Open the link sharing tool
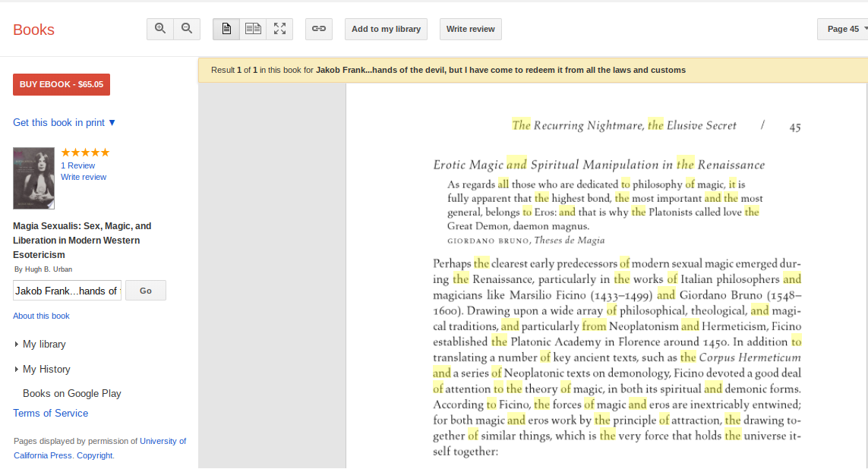 tap(319, 29)
